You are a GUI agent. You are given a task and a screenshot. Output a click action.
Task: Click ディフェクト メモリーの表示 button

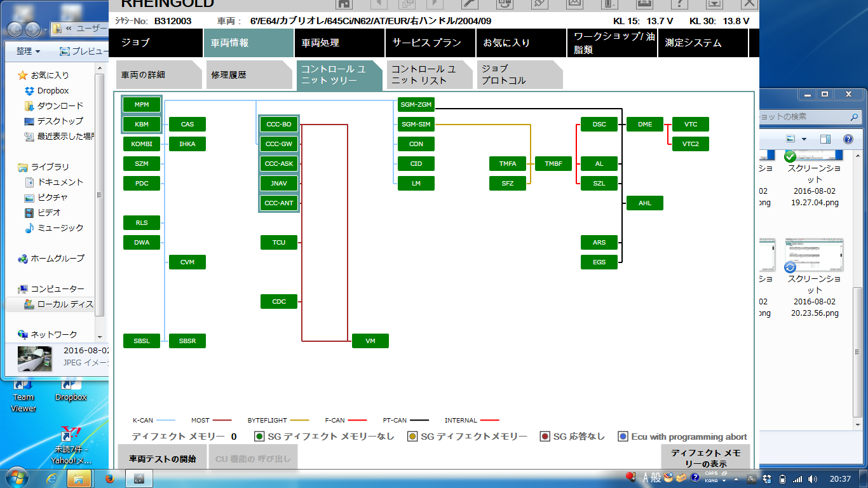point(705,458)
